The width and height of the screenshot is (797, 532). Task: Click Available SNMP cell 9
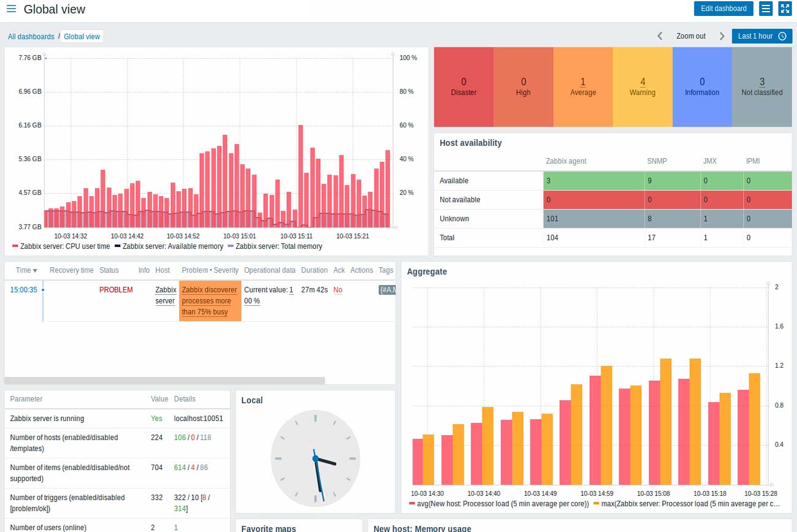click(672, 181)
